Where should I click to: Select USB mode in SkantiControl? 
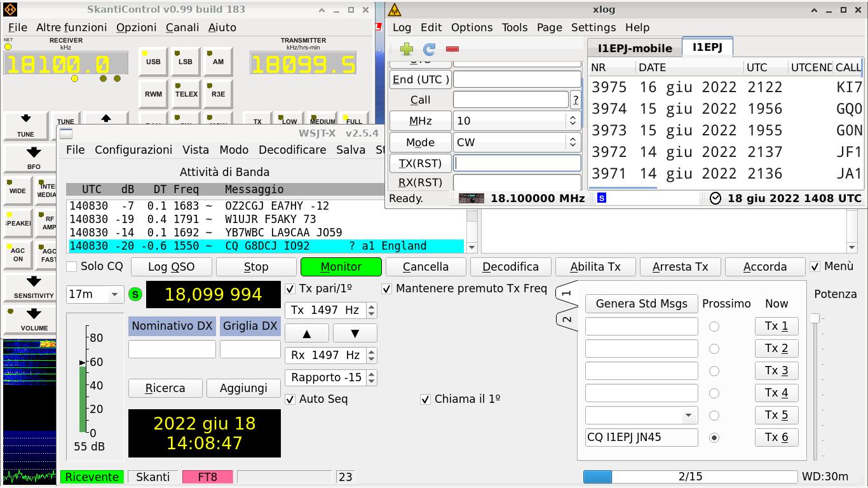tap(153, 62)
